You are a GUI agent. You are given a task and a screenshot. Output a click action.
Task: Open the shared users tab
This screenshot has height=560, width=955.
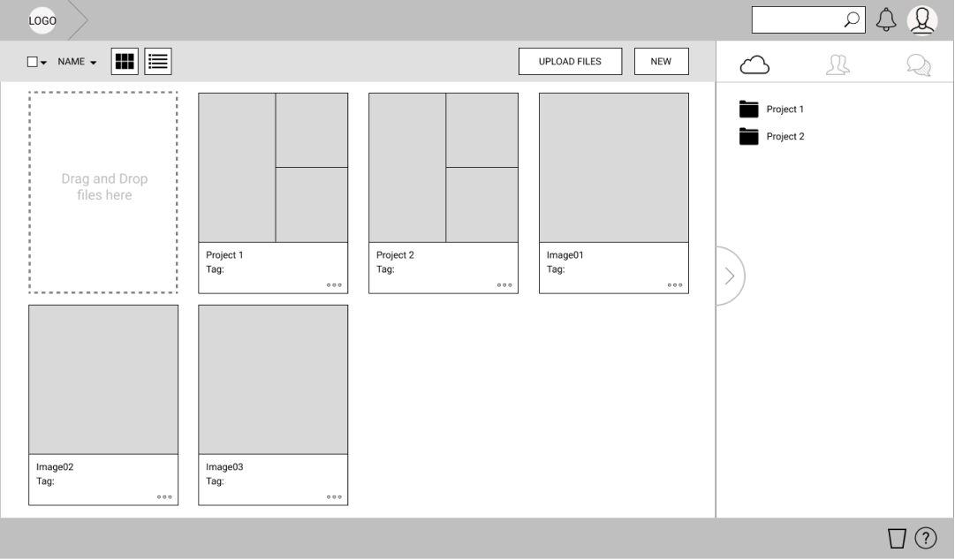(838, 64)
